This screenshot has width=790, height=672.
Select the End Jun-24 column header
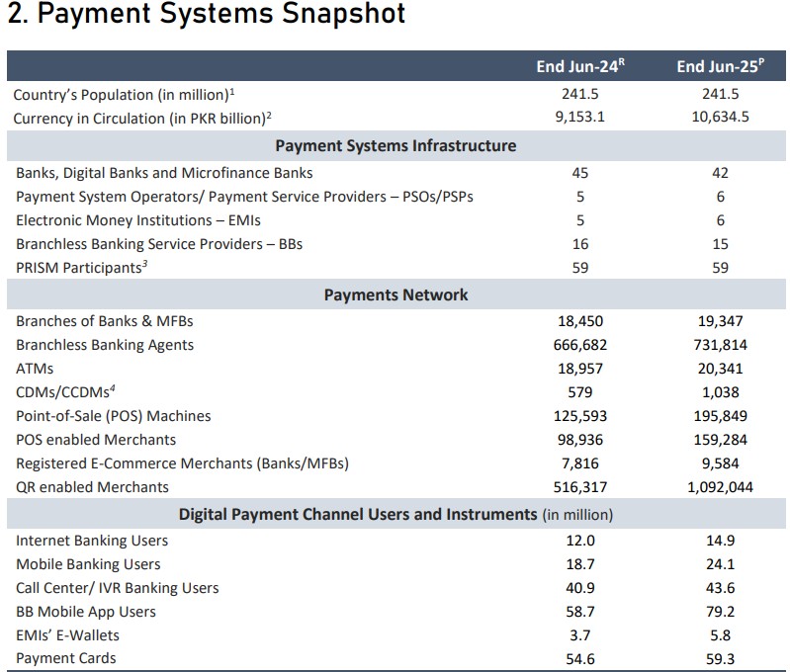[x=580, y=67]
